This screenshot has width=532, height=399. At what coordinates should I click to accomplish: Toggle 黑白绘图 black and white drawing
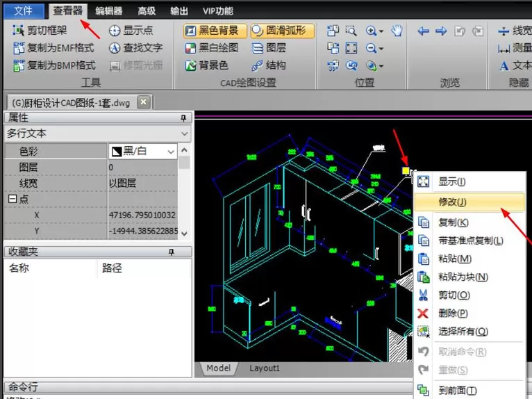coord(212,48)
